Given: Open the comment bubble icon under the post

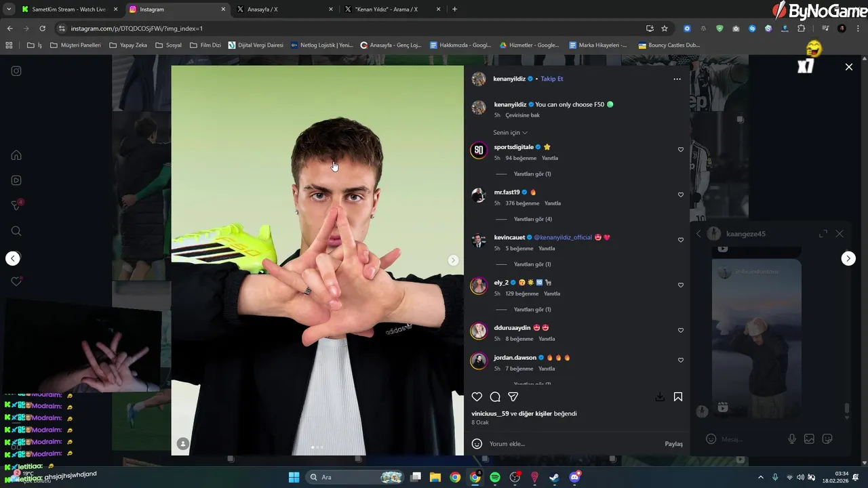Looking at the screenshot, I should pyautogui.click(x=495, y=397).
